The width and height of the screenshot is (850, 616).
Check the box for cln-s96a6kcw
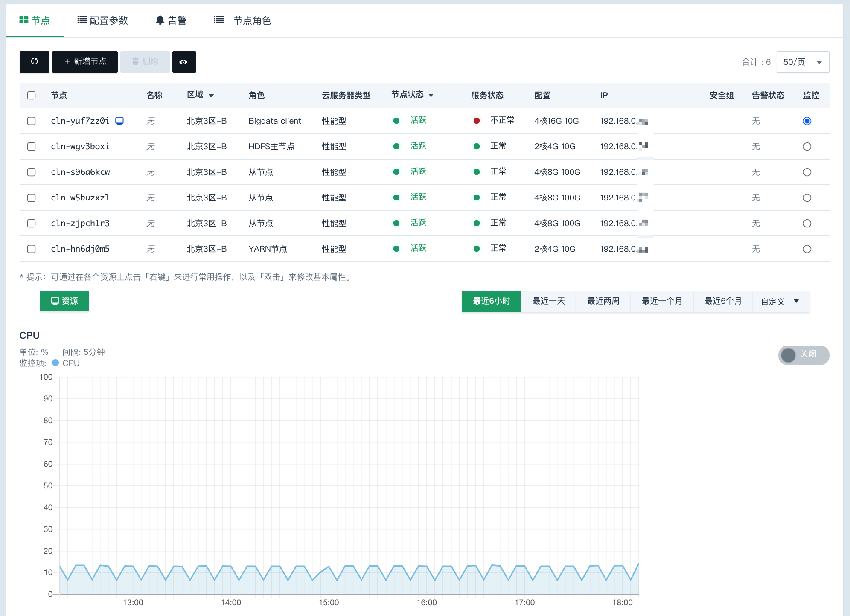[32, 172]
